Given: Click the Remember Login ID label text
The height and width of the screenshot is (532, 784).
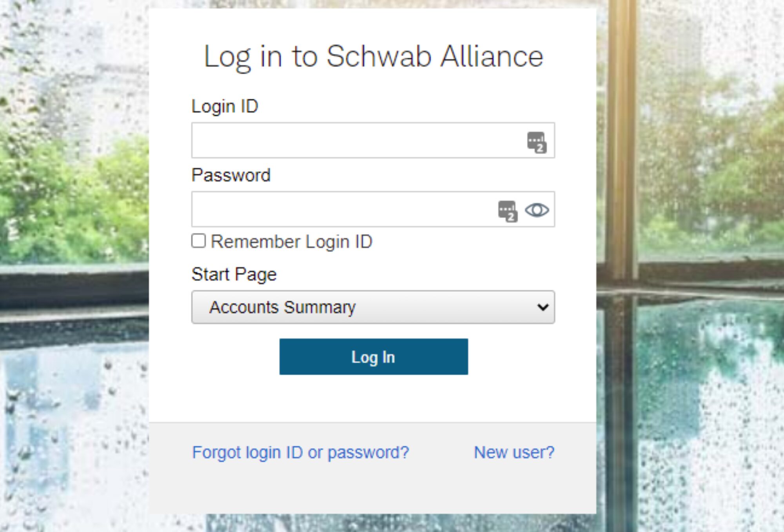Looking at the screenshot, I should pos(292,241).
